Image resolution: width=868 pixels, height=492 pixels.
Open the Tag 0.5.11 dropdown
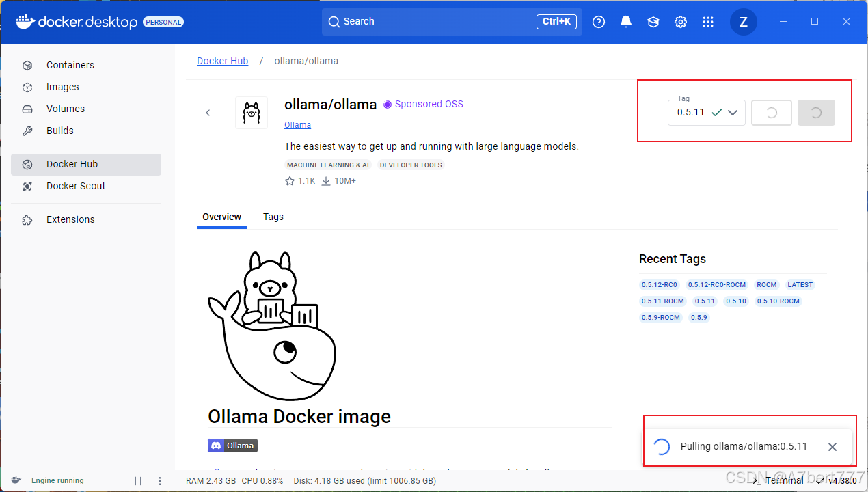pos(707,113)
